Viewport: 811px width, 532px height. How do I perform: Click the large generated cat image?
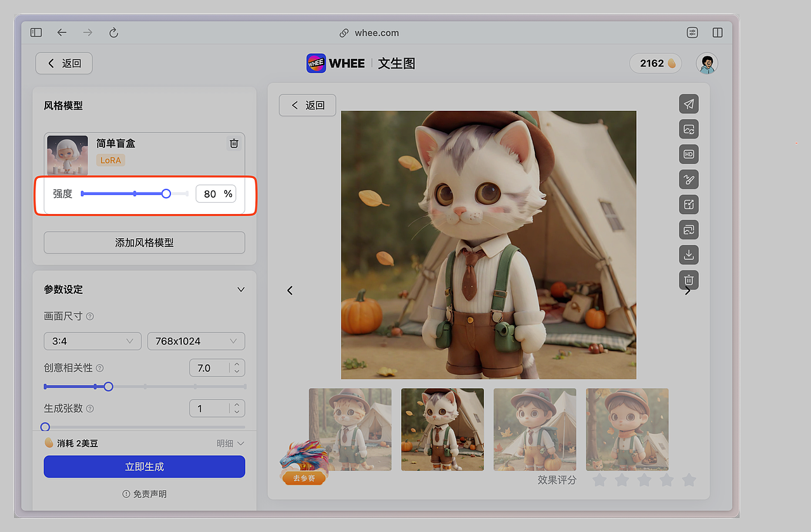click(x=489, y=245)
